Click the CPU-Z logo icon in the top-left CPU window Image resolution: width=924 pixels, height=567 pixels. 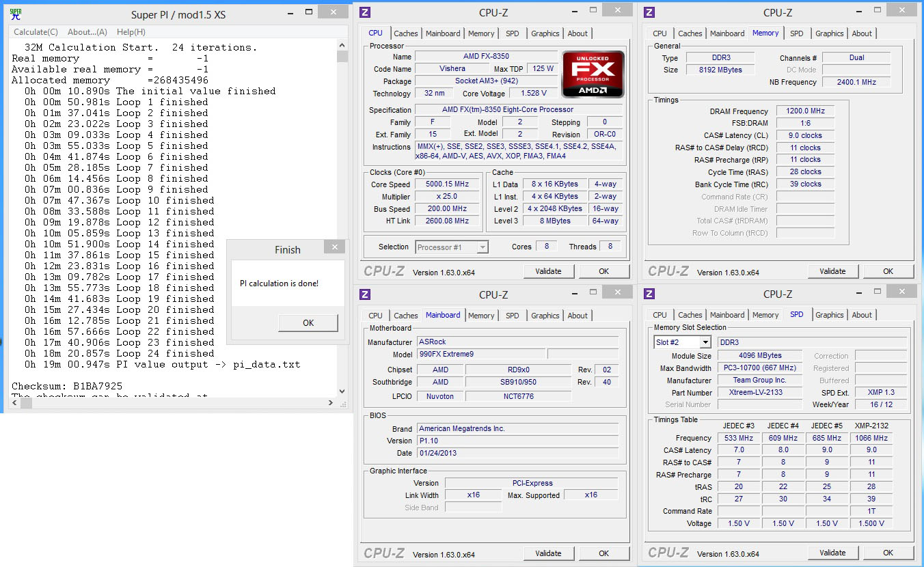[365, 12]
